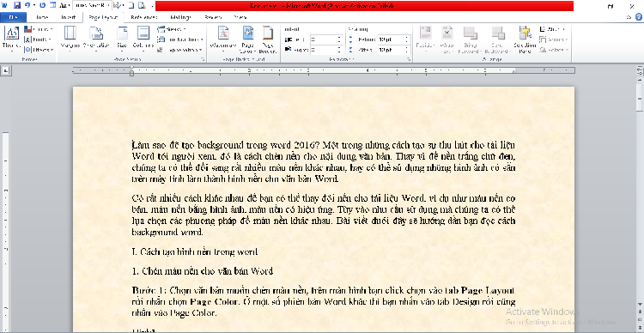644x333 pixels.
Task: Click the vertical scrollbar thumb
Action: (640, 97)
